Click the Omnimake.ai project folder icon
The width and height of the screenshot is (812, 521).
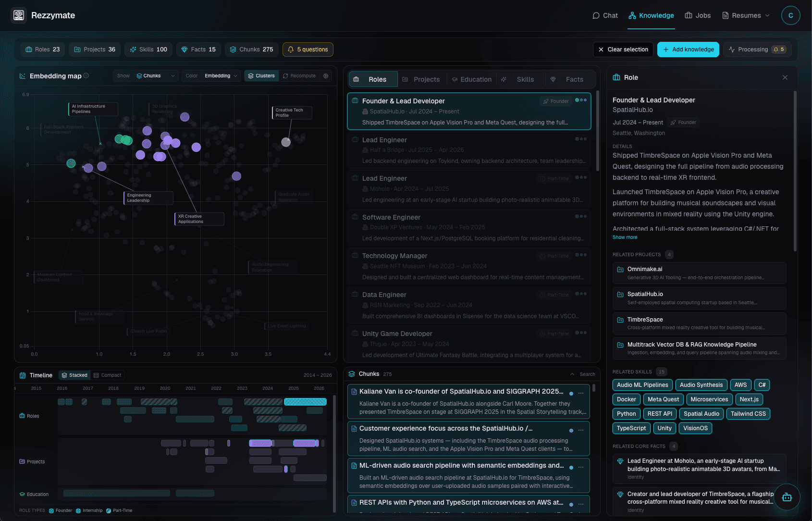[620, 270]
